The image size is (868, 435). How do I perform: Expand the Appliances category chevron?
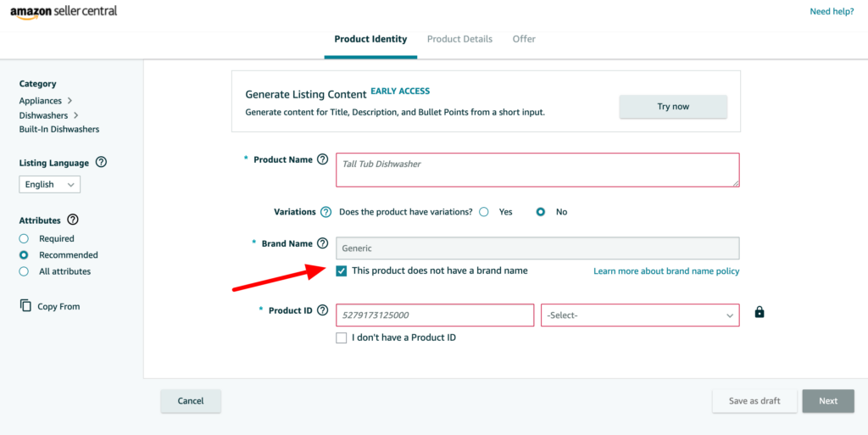70,101
